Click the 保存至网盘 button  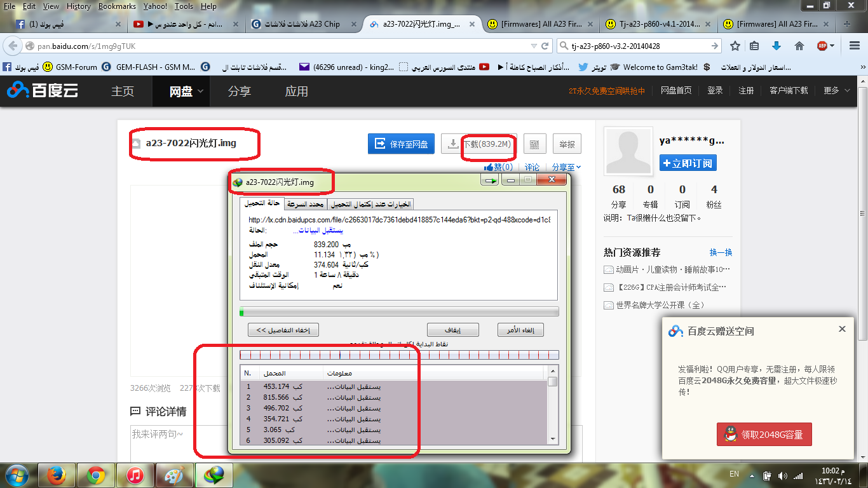tap(402, 144)
